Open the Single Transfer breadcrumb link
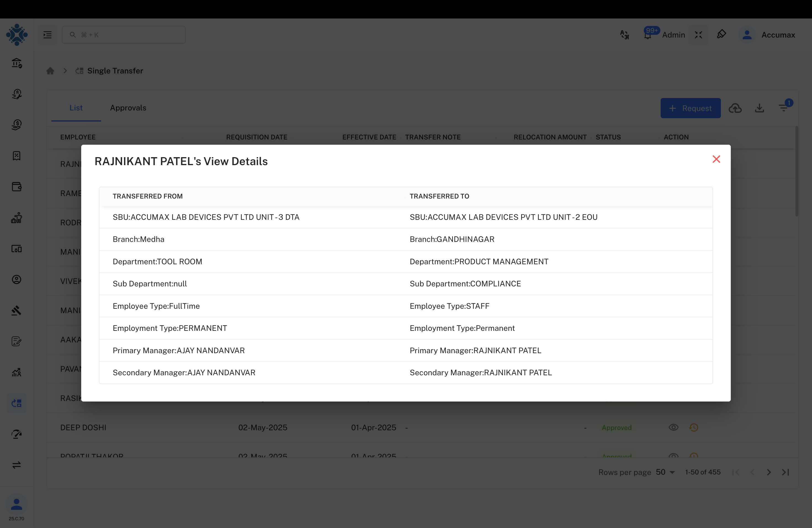Image resolution: width=812 pixels, height=528 pixels. [115, 71]
